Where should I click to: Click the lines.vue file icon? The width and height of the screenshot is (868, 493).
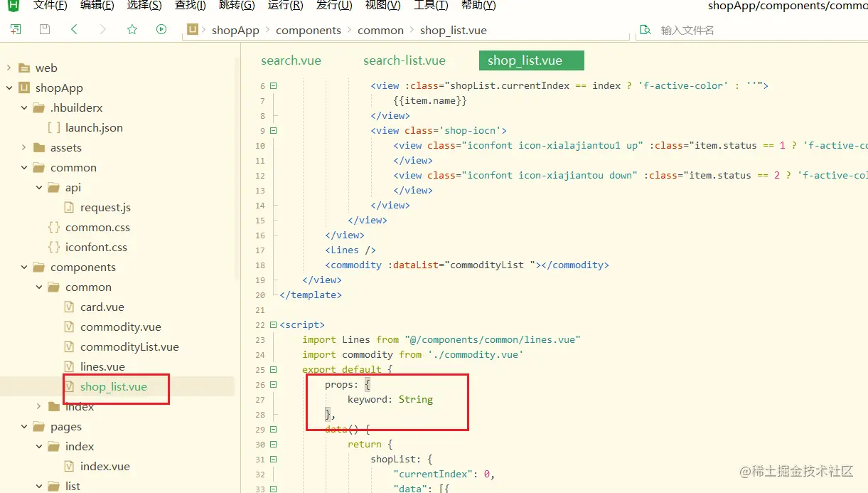click(x=68, y=366)
